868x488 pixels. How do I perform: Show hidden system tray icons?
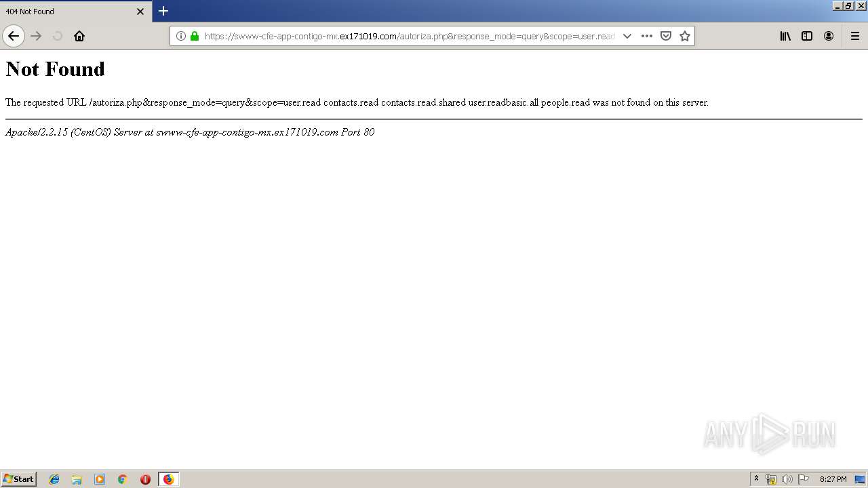[756, 479]
